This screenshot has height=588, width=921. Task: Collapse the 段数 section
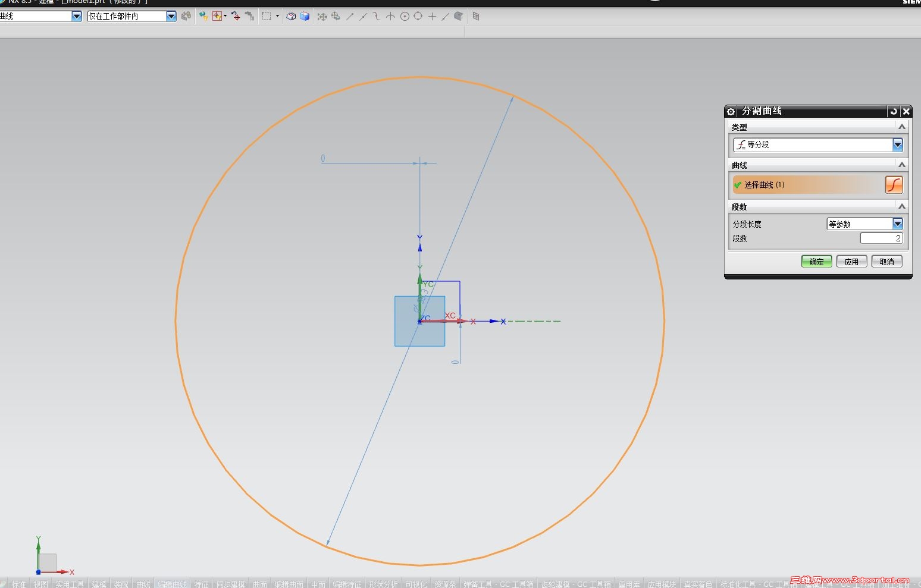point(902,206)
